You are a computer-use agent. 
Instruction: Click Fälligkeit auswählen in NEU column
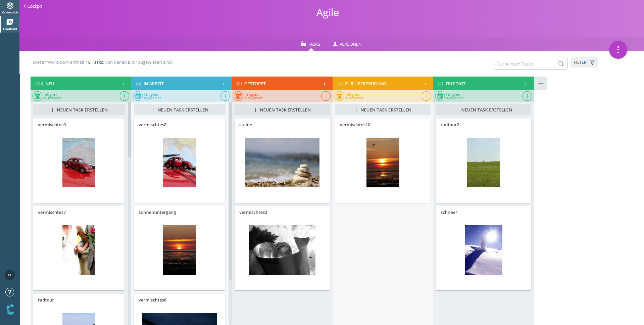[x=52, y=96]
